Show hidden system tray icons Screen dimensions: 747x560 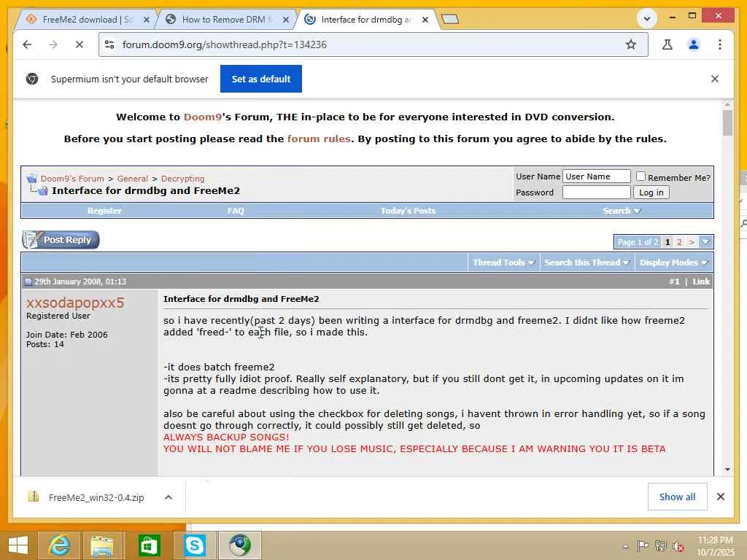click(x=625, y=546)
